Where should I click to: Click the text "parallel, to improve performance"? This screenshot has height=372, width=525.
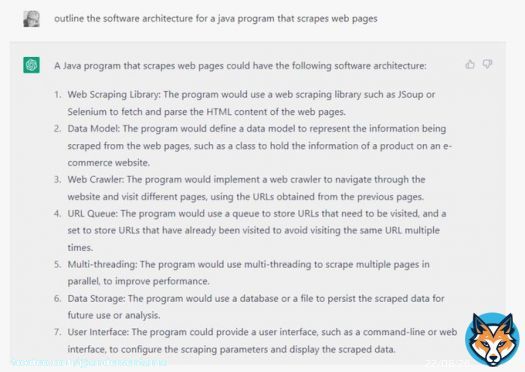[x=138, y=281]
